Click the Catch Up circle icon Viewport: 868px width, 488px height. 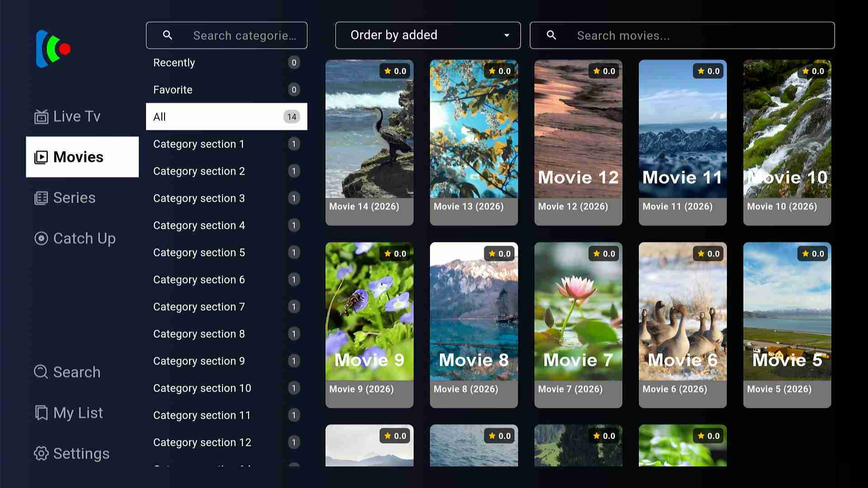41,239
